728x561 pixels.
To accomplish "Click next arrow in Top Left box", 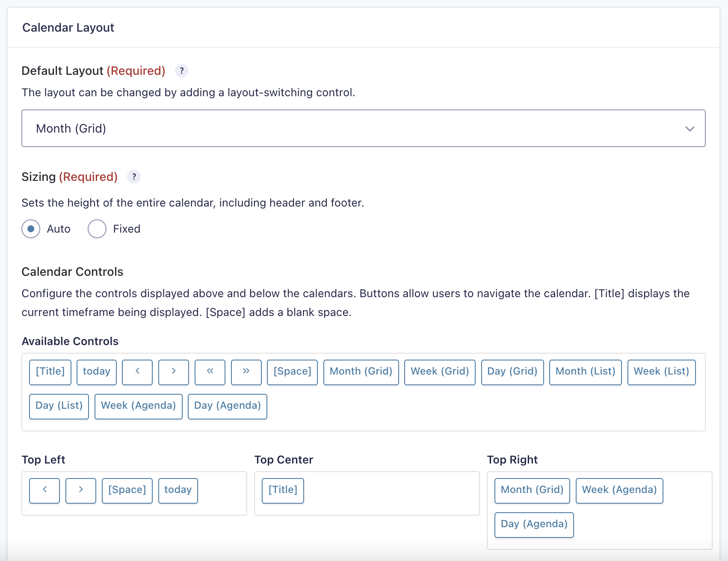I will (x=81, y=490).
